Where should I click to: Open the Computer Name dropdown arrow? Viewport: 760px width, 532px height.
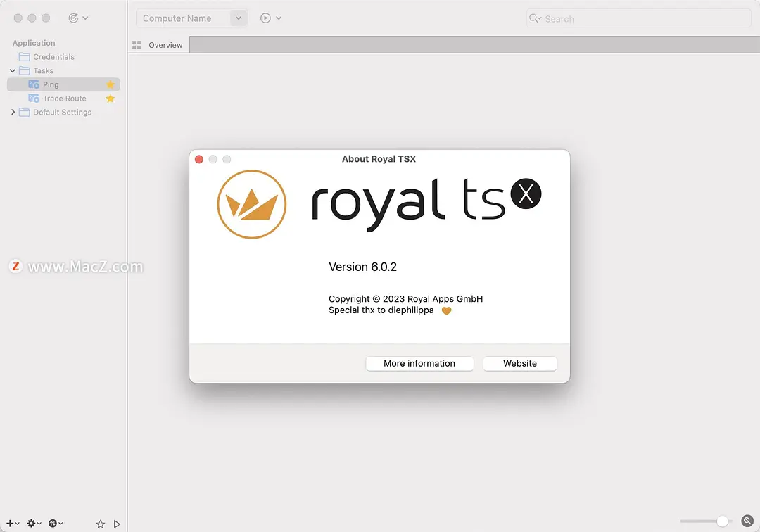tap(239, 18)
